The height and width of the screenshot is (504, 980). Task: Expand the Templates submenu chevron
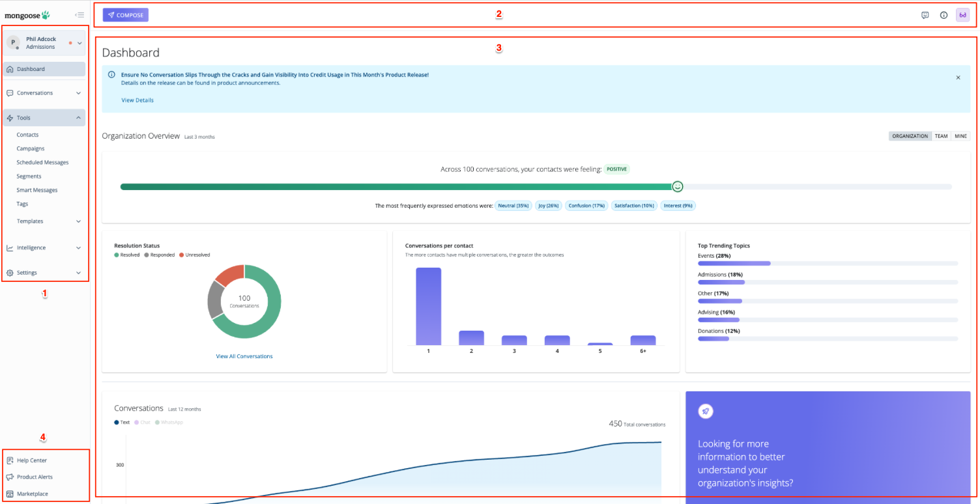click(78, 221)
